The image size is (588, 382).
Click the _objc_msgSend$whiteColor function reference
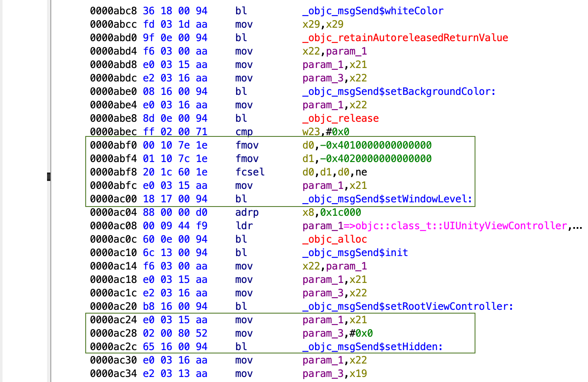pyautogui.click(x=373, y=11)
